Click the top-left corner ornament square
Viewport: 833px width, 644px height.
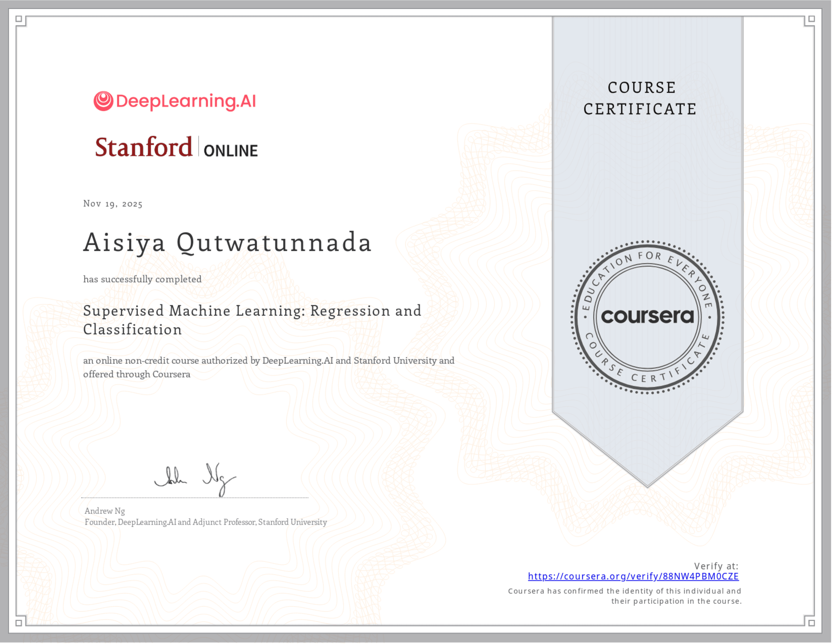19,18
